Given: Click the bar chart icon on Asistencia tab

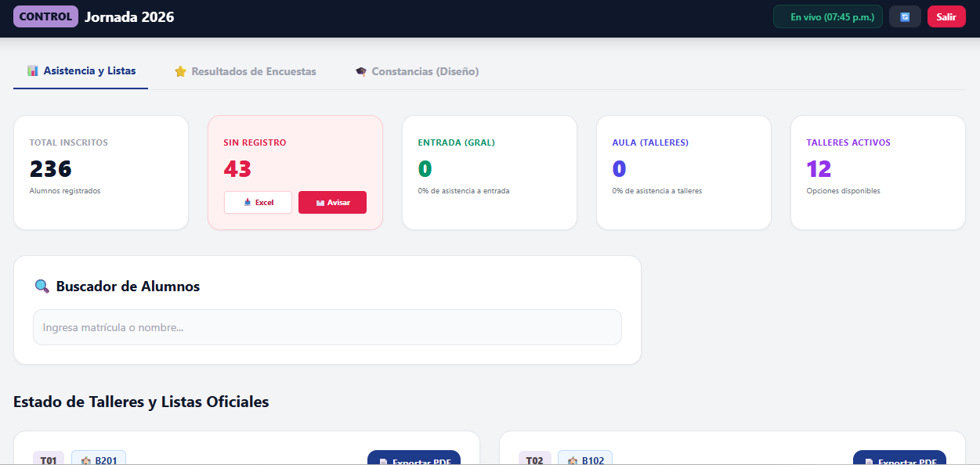Looking at the screenshot, I should click(32, 71).
